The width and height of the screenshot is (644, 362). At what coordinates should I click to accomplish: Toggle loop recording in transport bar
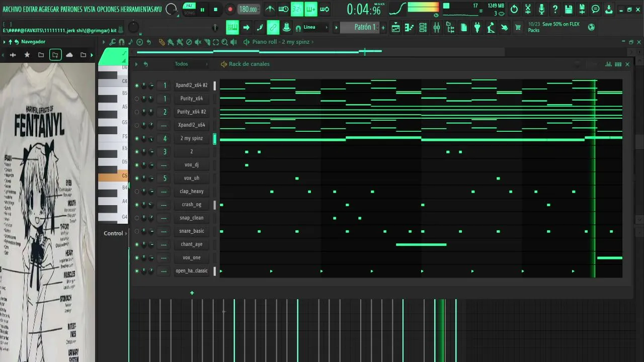click(x=325, y=9)
